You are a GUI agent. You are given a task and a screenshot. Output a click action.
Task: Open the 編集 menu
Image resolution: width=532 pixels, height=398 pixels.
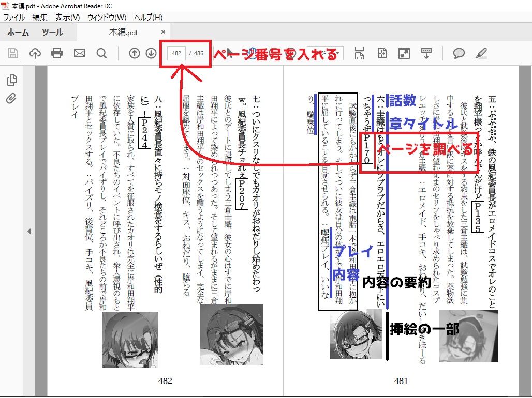[40, 17]
